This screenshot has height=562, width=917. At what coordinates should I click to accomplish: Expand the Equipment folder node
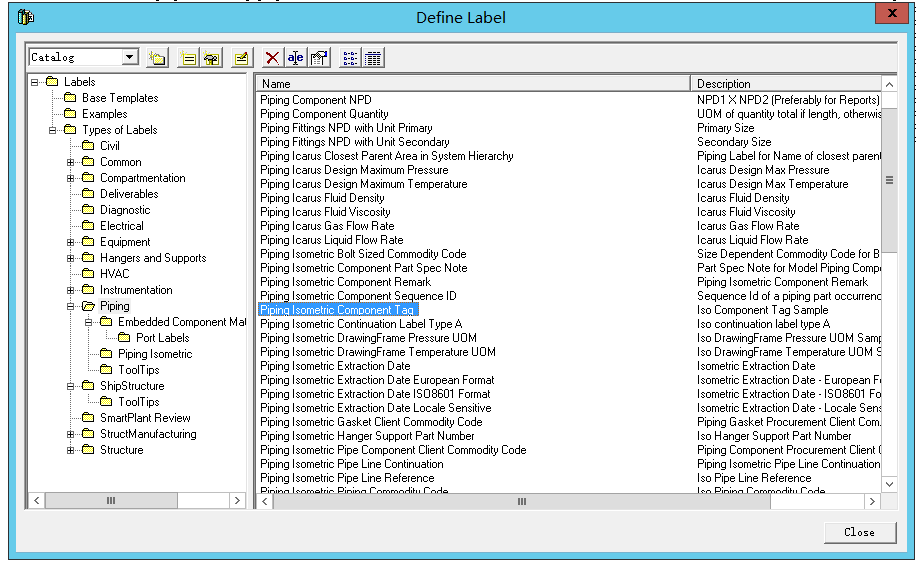[x=70, y=242]
